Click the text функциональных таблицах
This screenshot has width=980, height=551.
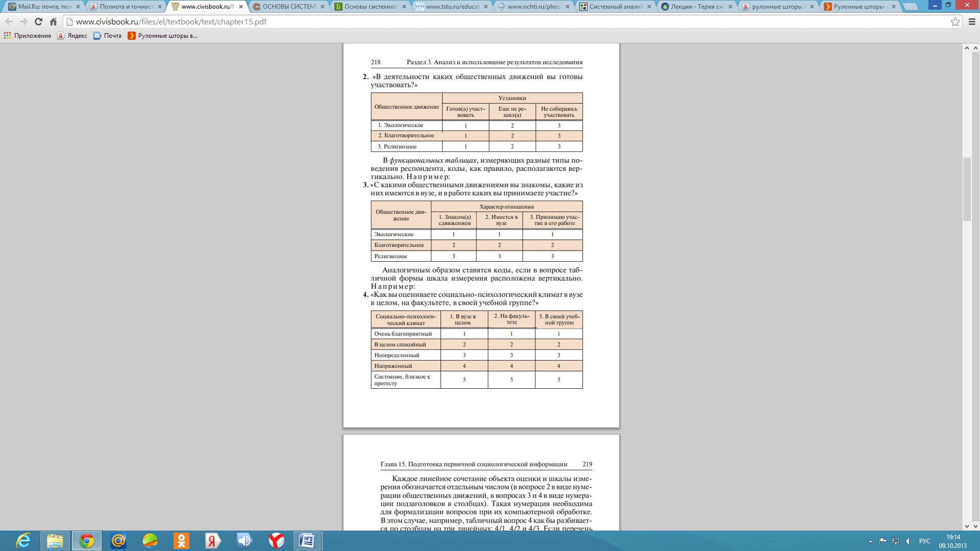433,160
